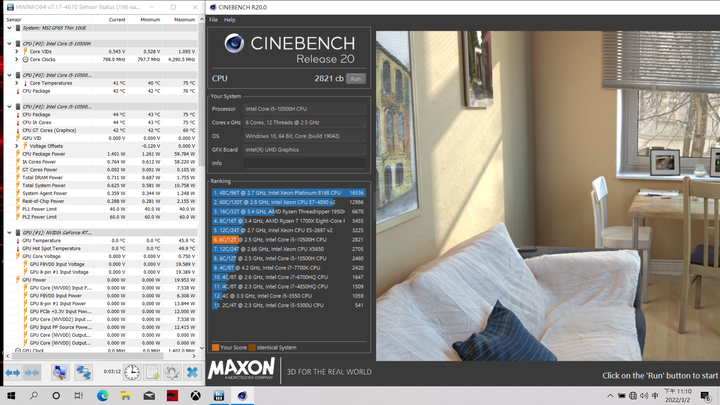The height and width of the screenshot is (405, 720).
Task: Reset HWiNFO elapsed clock icon
Action: pyautogui.click(x=132, y=372)
